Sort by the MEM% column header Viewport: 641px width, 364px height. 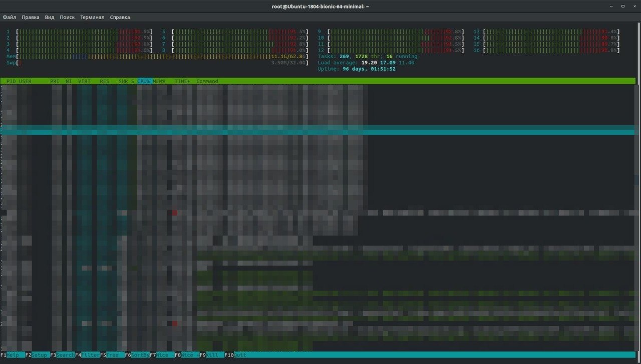pyautogui.click(x=159, y=81)
